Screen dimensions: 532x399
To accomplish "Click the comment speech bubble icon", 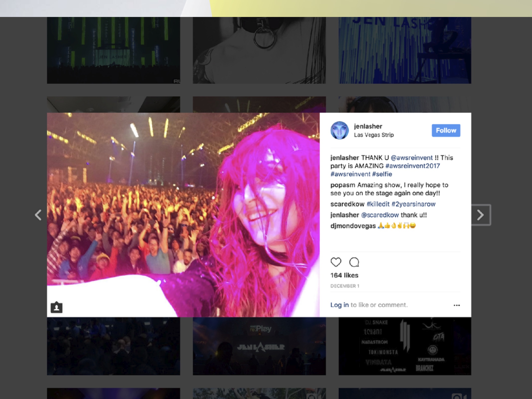I will click(x=354, y=262).
